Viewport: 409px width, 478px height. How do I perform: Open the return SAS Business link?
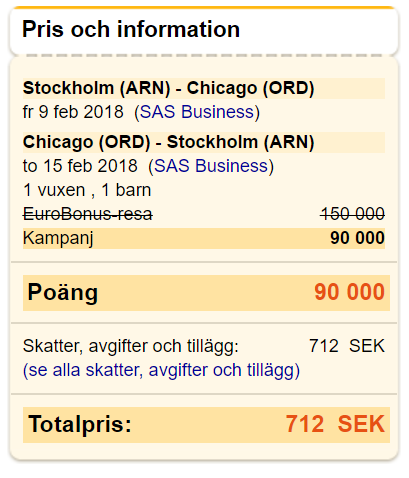pyautogui.click(x=211, y=166)
